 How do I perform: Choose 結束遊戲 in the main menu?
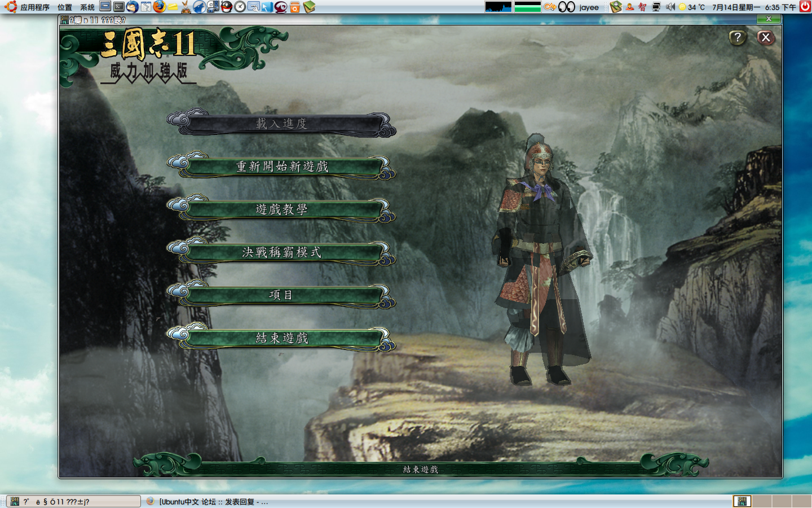tap(281, 338)
